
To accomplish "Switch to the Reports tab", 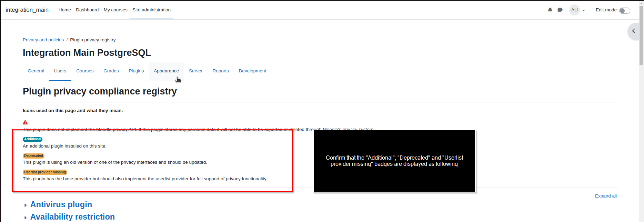I will (221, 71).
